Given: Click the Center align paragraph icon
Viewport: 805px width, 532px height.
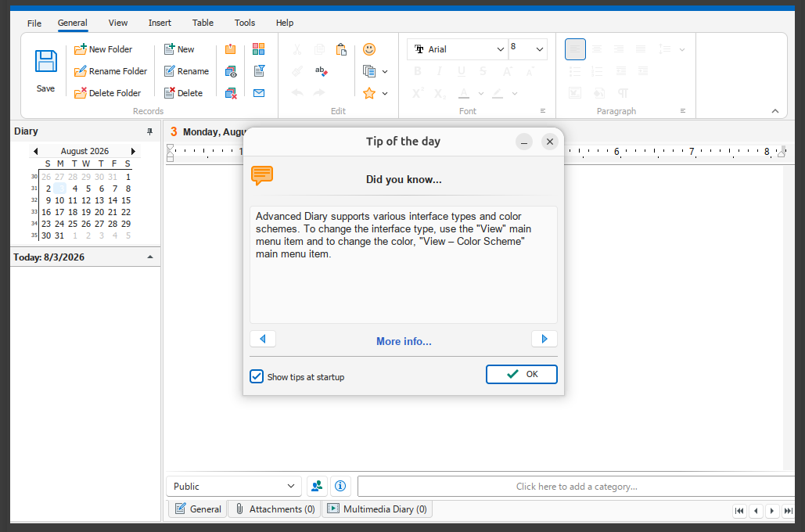Looking at the screenshot, I should (x=597, y=49).
